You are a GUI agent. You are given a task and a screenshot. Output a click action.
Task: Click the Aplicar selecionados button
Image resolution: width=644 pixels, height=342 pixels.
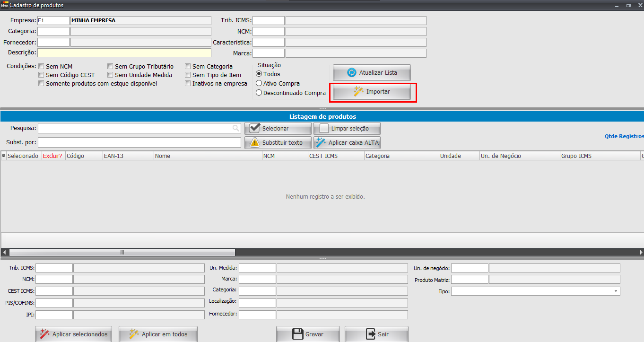[x=74, y=334]
